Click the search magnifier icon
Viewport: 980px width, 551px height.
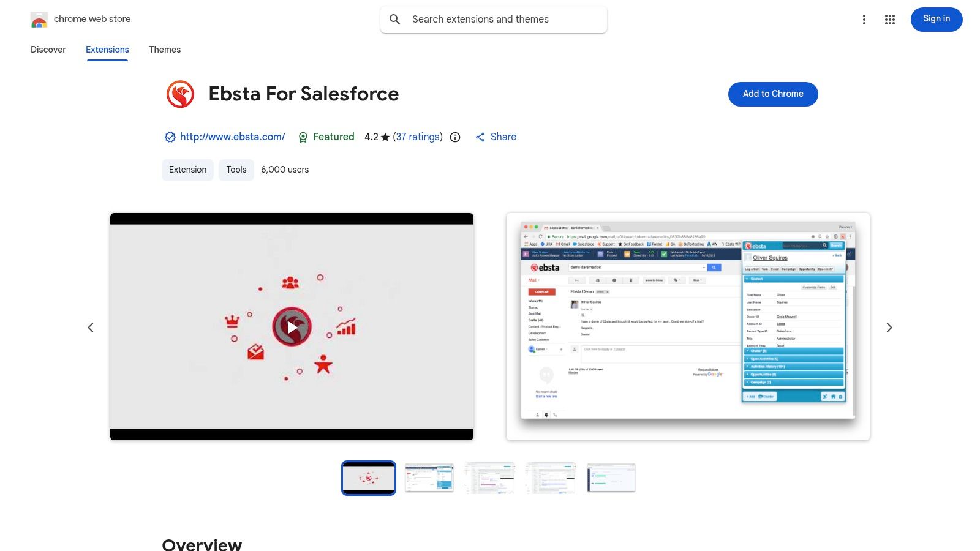[395, 19]
